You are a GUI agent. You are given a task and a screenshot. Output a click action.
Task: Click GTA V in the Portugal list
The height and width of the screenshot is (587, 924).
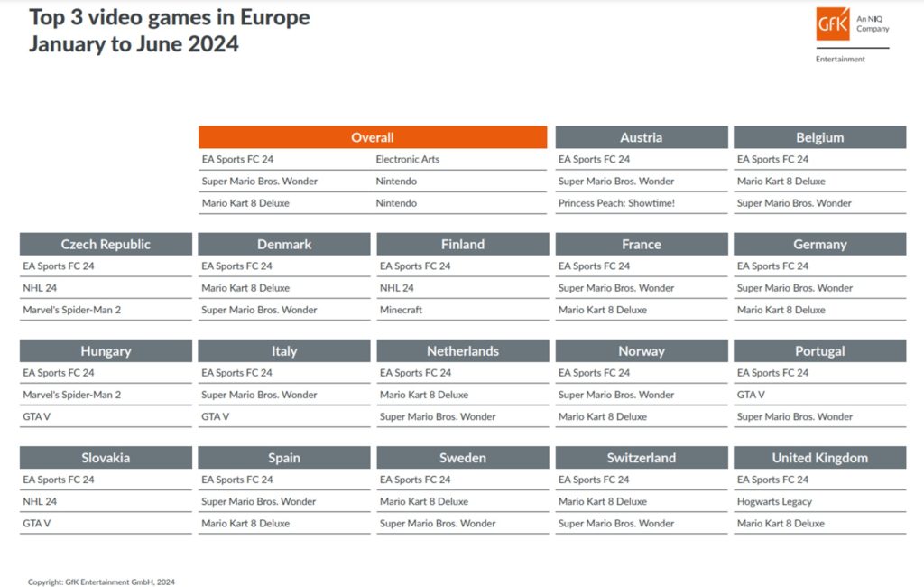click(751, 395)
